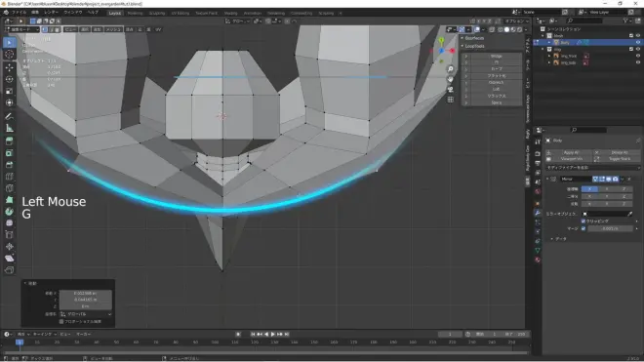Select the Rotate tool
The width and height of the screenshot is (644, 362).
pos(10,79)
